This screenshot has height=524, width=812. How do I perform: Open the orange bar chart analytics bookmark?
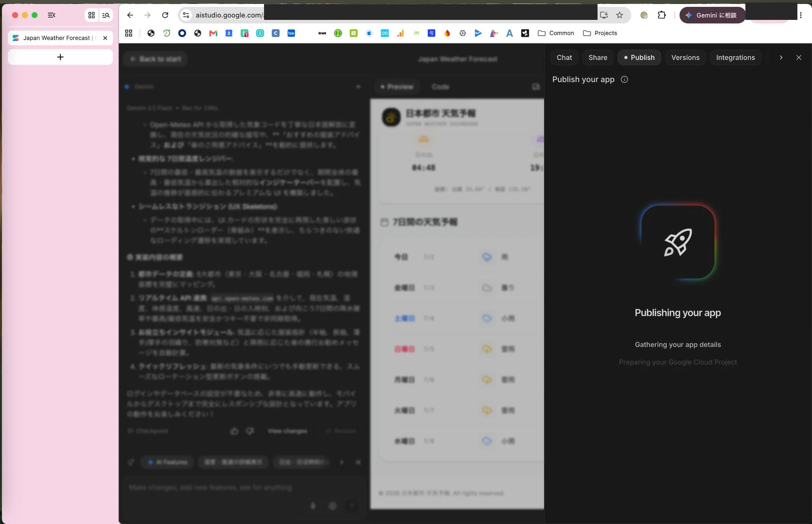click(x=401, y=33)
